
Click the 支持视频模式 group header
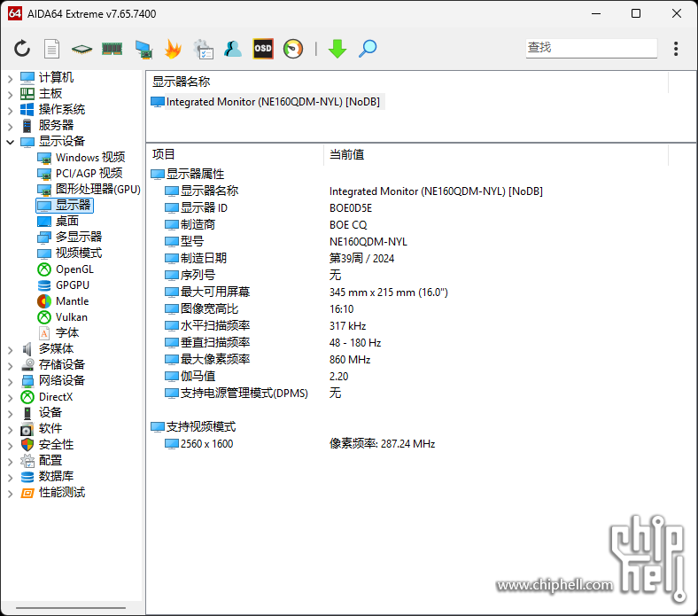point(201,426)
